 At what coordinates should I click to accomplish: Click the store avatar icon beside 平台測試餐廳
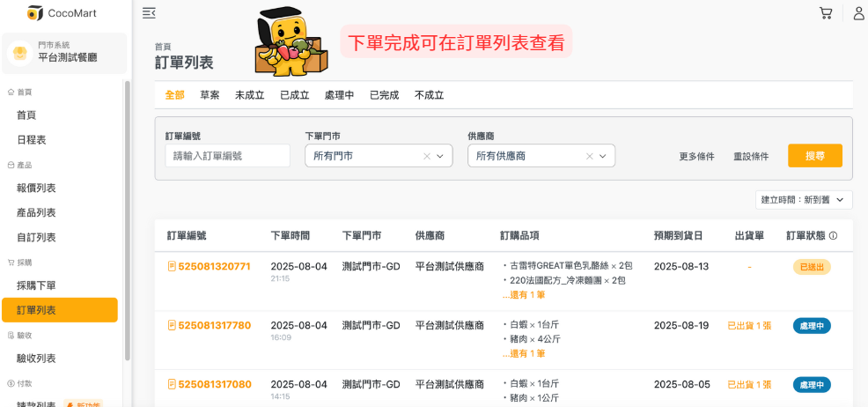click(x=19, y=53)
